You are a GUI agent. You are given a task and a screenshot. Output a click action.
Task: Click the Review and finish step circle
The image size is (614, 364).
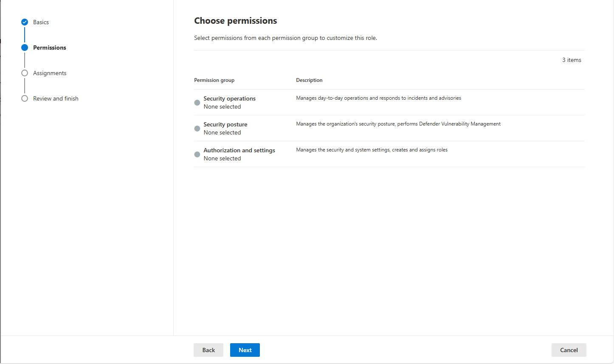tap(25, 98)
